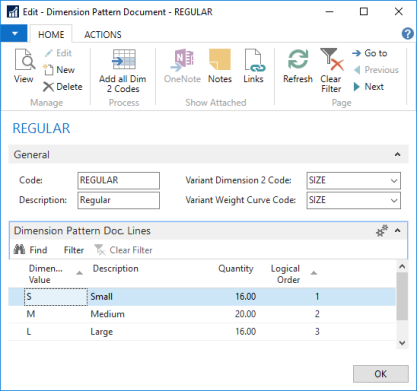This screenshot has height=391, width=417.
Task: Collapse the Dimension Pattern Doc. Lines section
Action: [x=398, y=231]
